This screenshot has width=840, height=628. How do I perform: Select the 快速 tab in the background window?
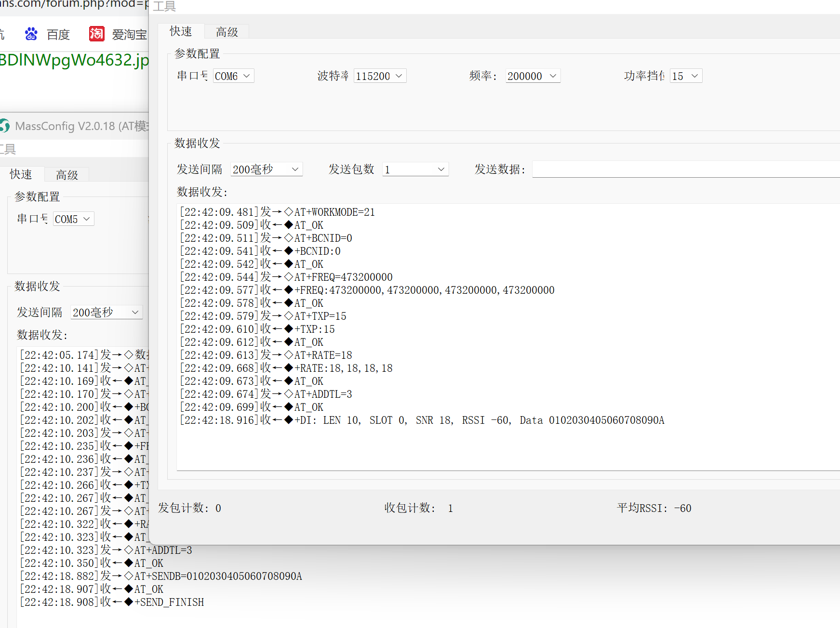pos(22,174)
